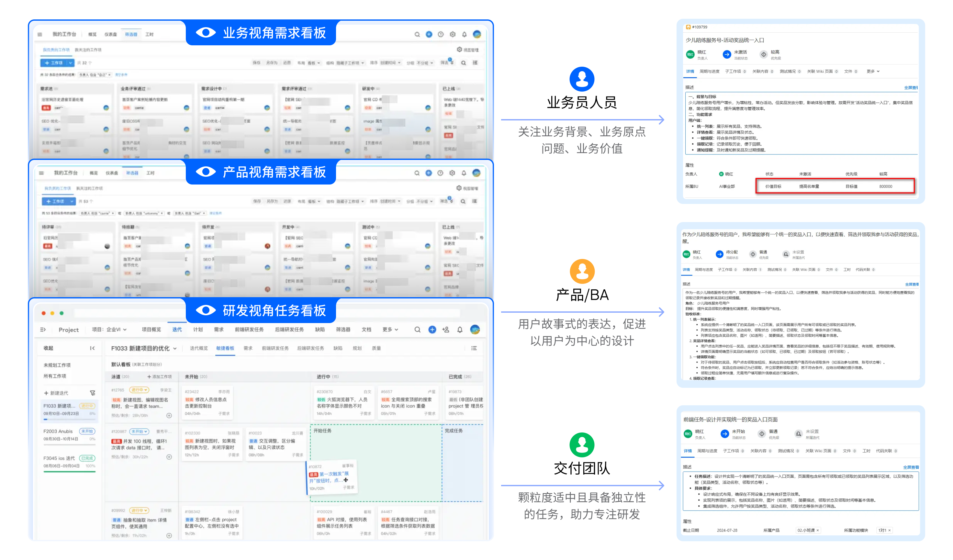Open the 工作项 button arrow in 业务视角 board

coord(70,63)
